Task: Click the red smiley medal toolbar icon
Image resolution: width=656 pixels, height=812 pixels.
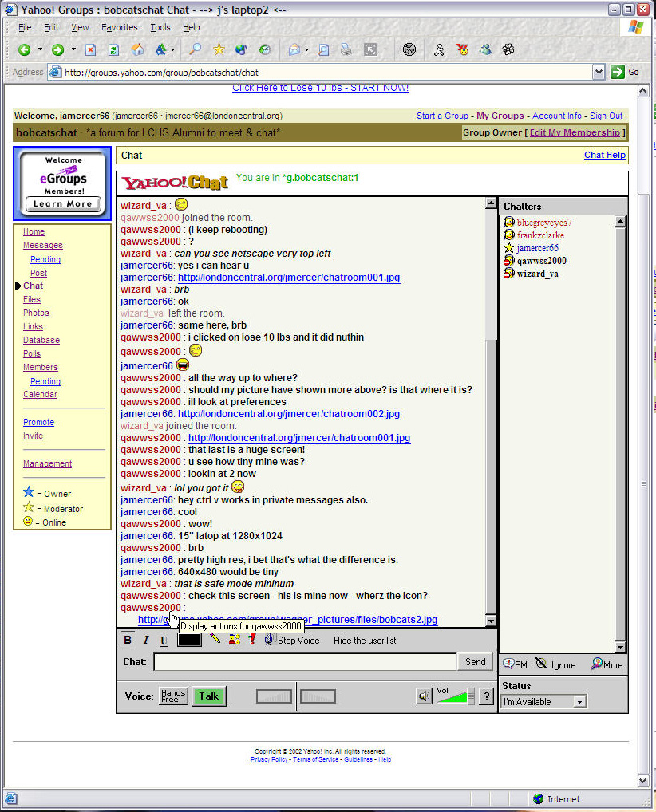Action: coord(462,49)
